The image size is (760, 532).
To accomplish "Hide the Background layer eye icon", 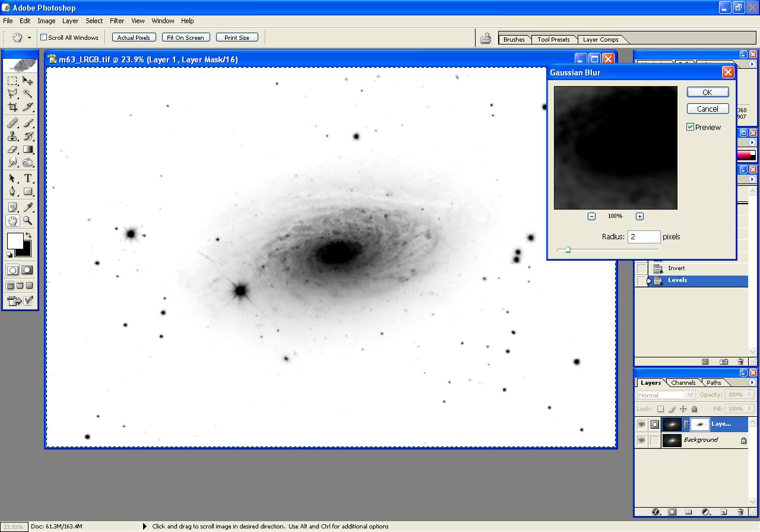I will point(641,441).
